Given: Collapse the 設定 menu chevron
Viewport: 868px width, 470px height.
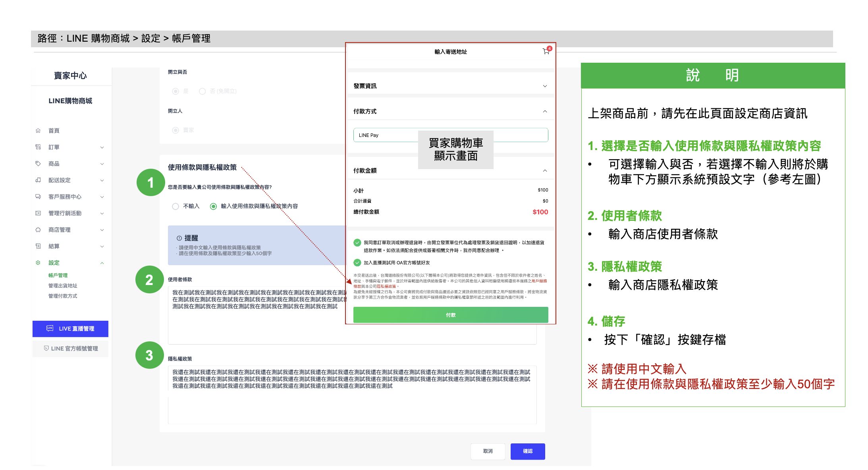Looking at the screenshot, I should (102, 263).
